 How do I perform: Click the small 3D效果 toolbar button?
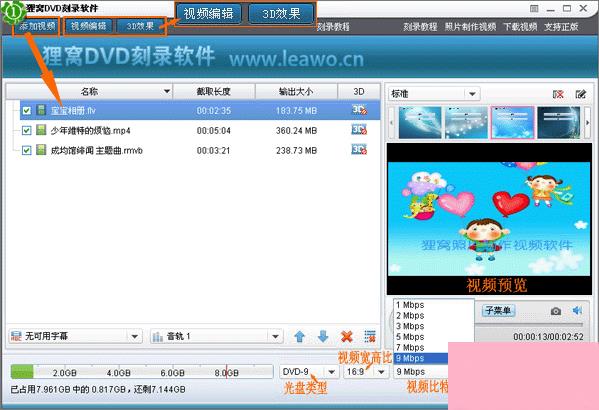click(140, 26)
